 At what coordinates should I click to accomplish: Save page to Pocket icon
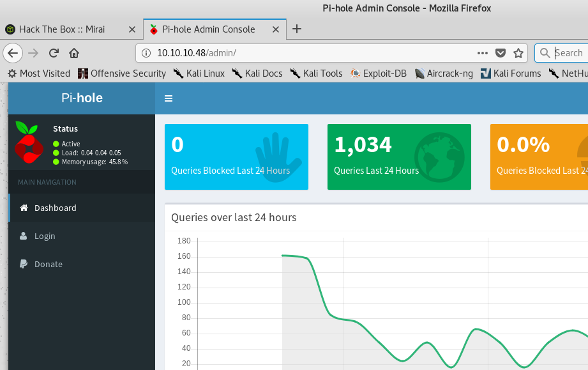[501, 53]
